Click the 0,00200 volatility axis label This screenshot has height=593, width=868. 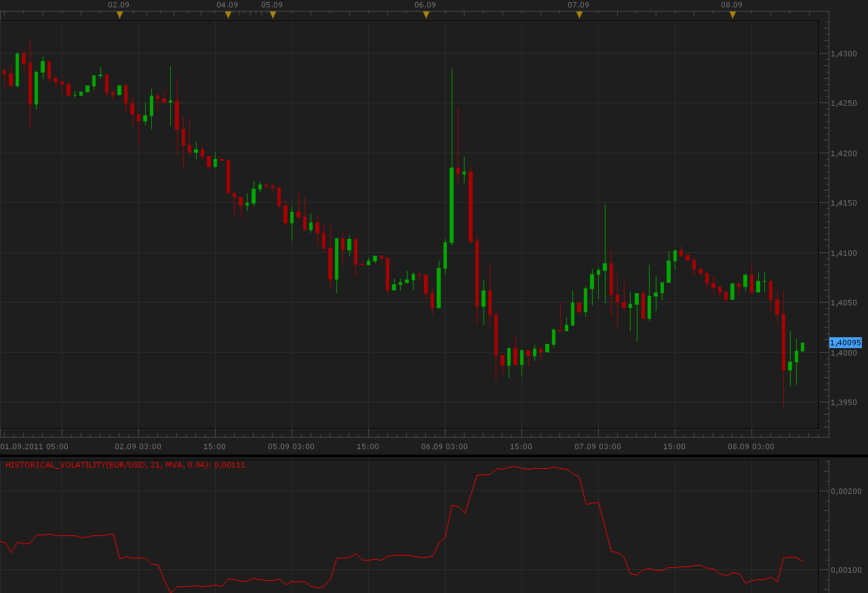coord(846,491)
